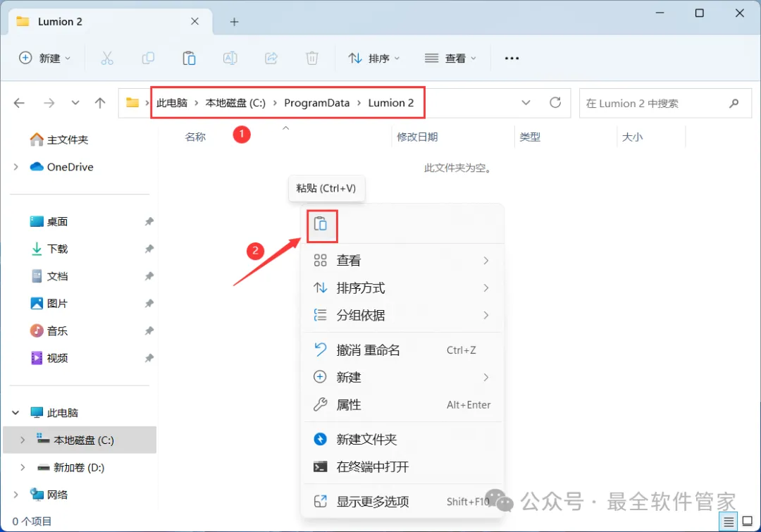This screenshot has height=532, width=761.
Task: Open address bar history dropdown
Action: pyautogui.click(x=526, y=103)
